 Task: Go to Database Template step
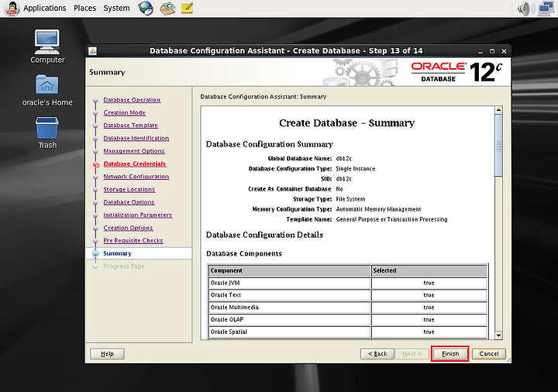coord(130,126)
